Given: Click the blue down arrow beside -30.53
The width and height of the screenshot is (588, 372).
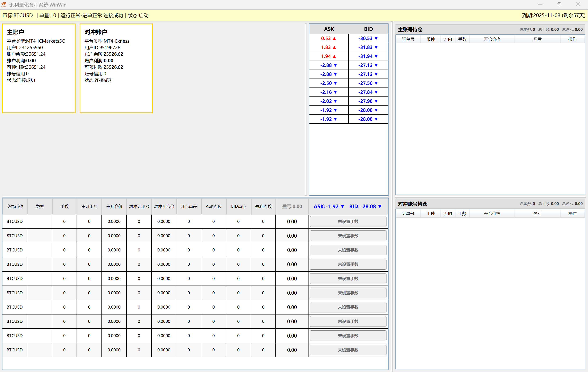Looking at the screenshot, I should (x=376, y=38).
